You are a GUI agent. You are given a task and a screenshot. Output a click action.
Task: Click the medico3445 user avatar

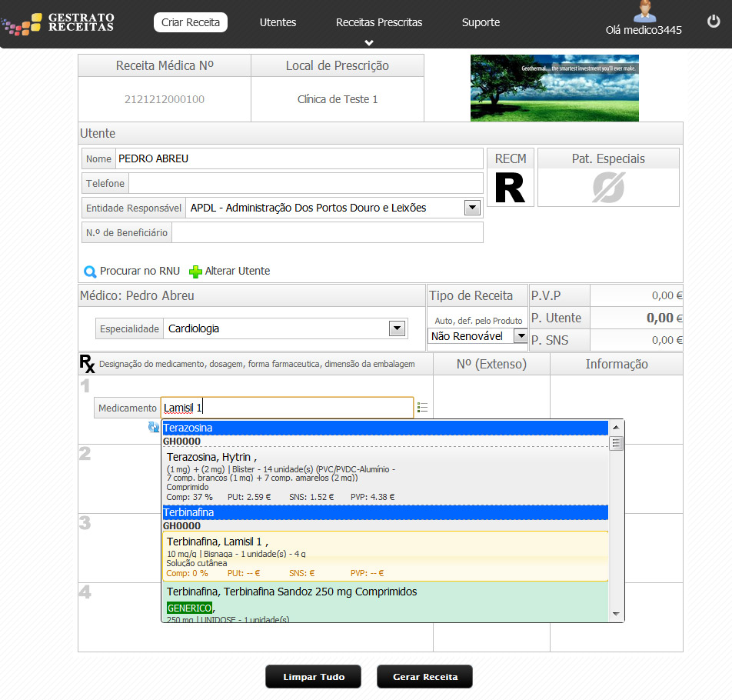[x=644, y=12]
